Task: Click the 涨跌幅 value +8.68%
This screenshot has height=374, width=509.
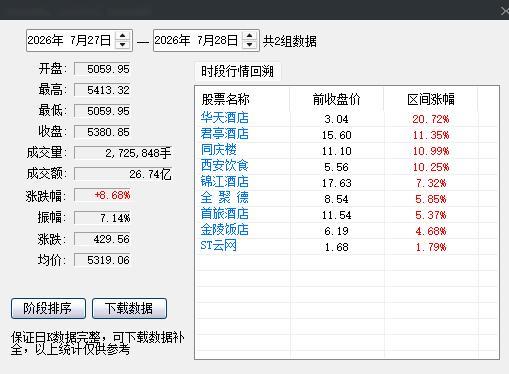Action: point(102,195)
